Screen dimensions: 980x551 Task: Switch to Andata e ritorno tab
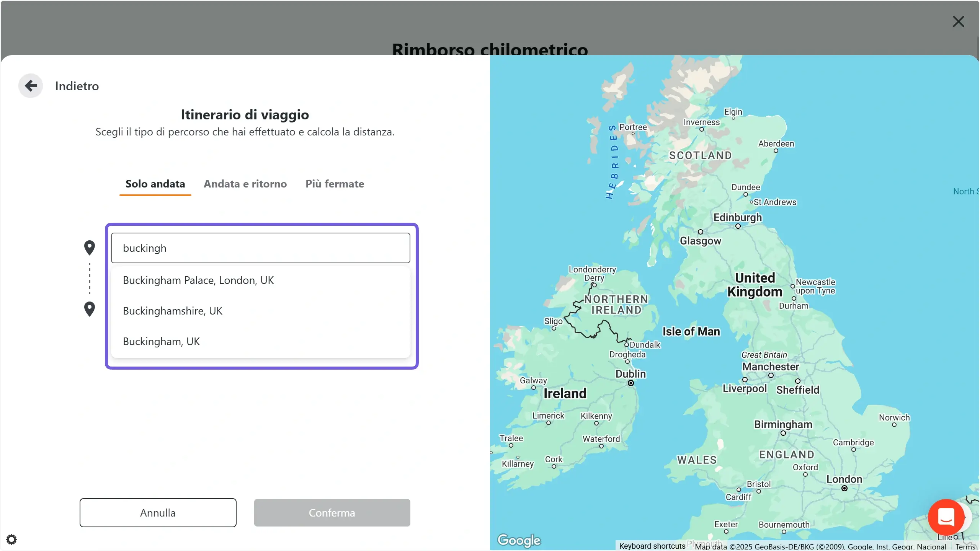click(245, 184)
